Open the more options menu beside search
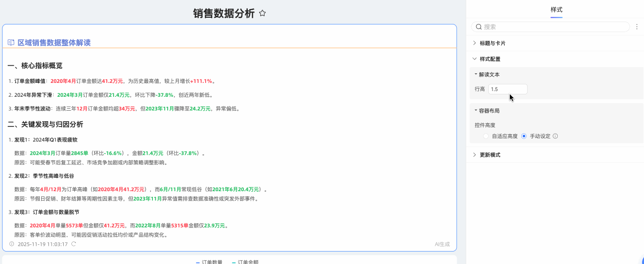Image resolution: width=644 pixels, height=264 pixels. click(x=637, y=27)
